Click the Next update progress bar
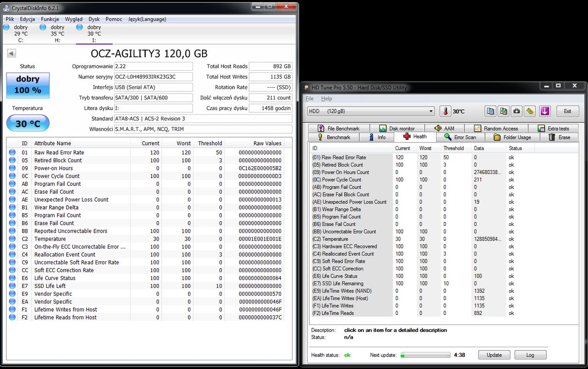This screenshot has height=369, width=588. pos(425,355)
